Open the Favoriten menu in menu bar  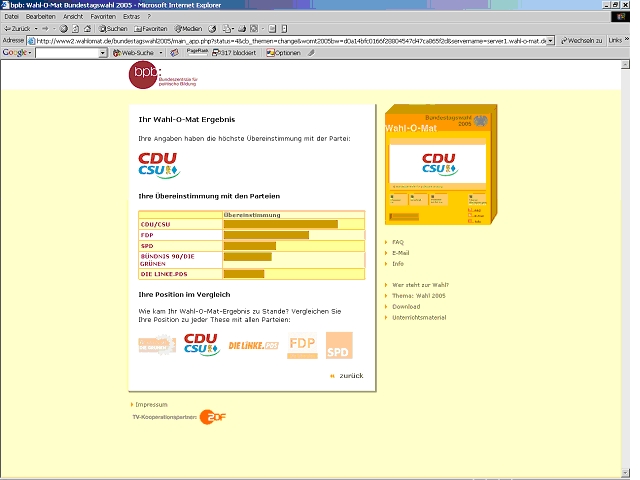(x=103, y=17)
